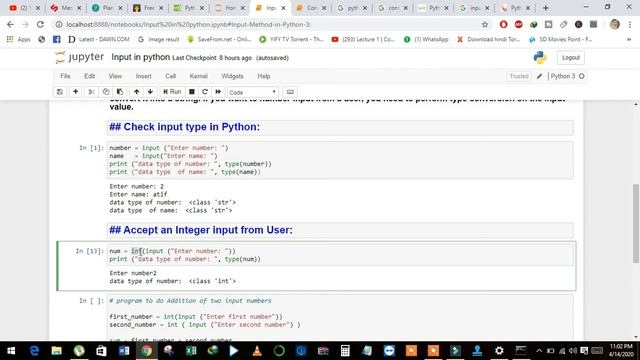Image resolution: width=640 pixels, height=360 pixels.
Task: Open the command palette keyboard icon
Action: pos(290,92)
